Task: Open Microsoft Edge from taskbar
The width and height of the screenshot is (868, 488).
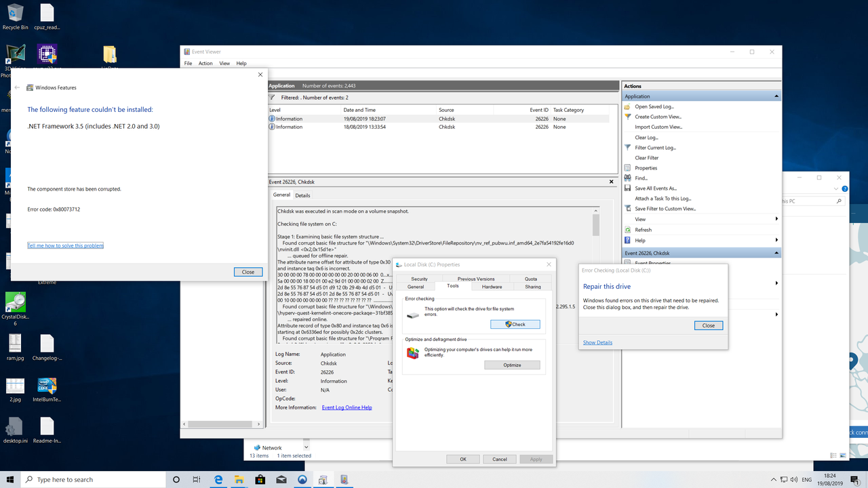Action: pos(218,479)
